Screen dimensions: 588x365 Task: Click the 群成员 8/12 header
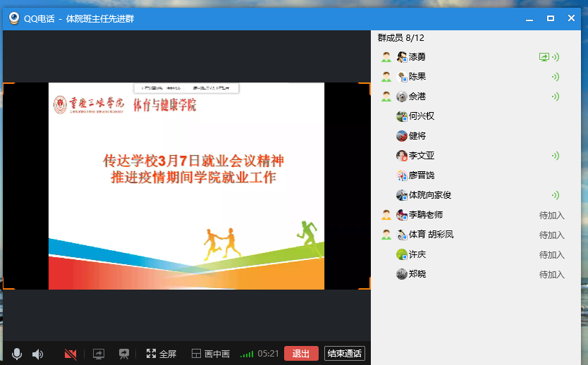coord(400,38)
